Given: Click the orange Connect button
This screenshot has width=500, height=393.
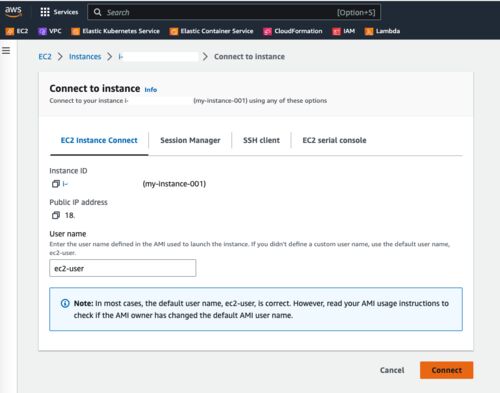Looking at the screenshot, I should (x=446, y=370).
